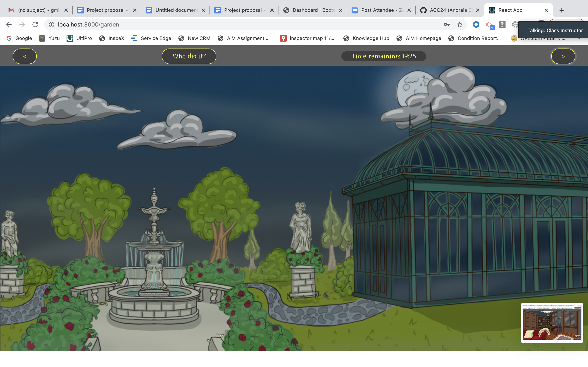Open the Service Edge bookmark
This screenshot has height=367, width=588.
(x=151, y=38)
